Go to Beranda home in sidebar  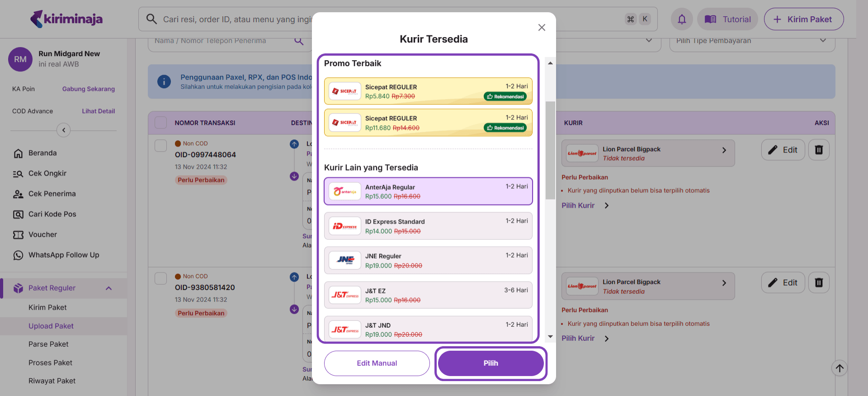[x=42, y=153]
